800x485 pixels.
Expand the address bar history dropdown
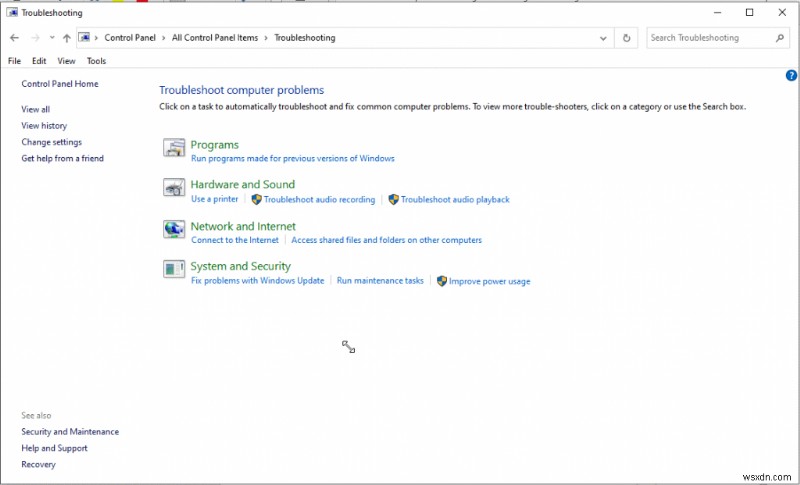point(603,38)
